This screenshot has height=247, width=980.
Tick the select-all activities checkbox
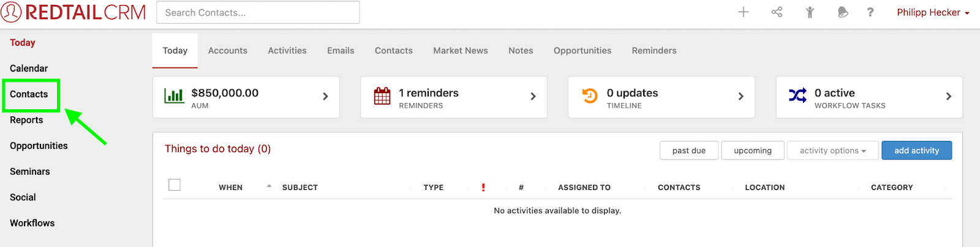click(175, 184)
